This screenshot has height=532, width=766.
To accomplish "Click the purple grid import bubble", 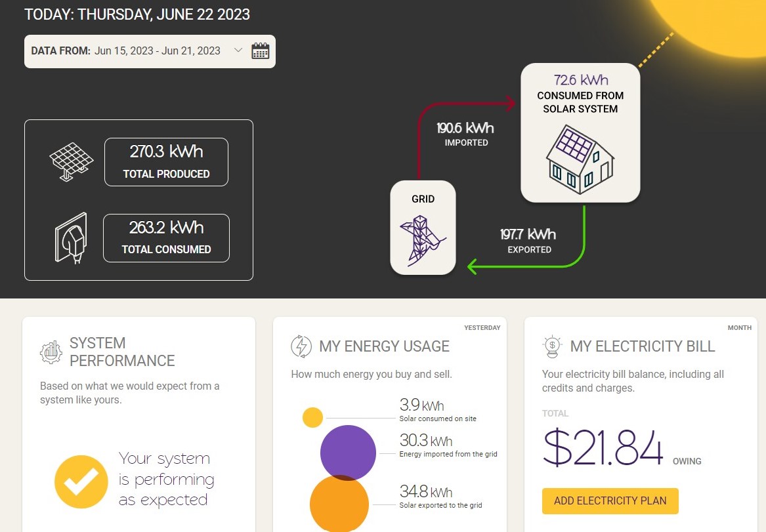I will [x=348, y=451].
